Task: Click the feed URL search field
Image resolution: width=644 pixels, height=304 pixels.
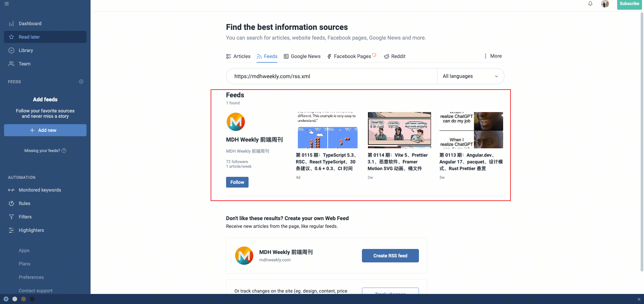Action: click(332, 76)
